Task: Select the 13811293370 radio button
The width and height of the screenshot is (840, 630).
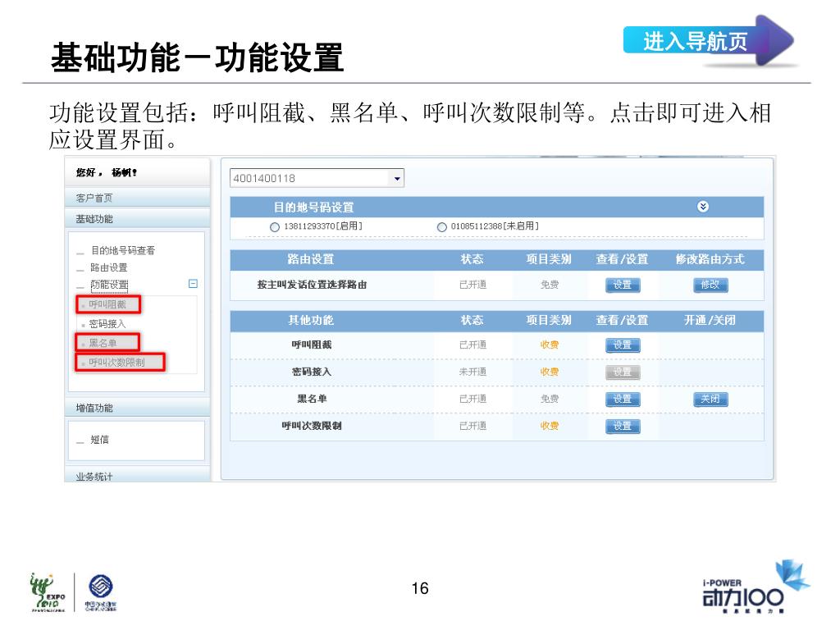Action: tap(275, 227)
